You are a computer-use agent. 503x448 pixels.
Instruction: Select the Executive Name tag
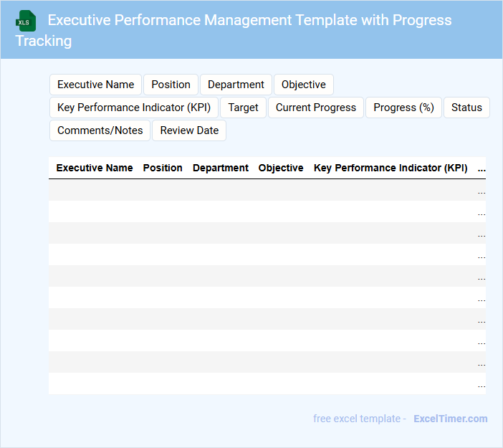[x=96, y=85]
